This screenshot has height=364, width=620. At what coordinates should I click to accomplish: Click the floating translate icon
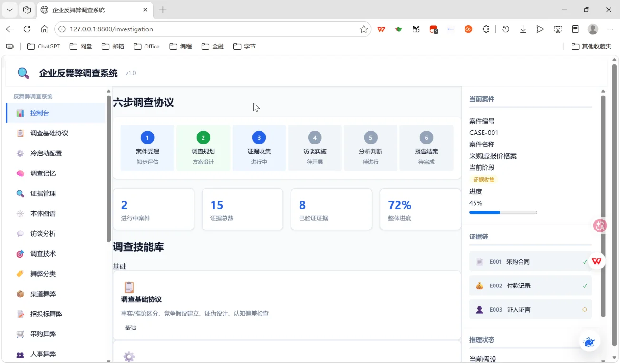coord(600,226)
